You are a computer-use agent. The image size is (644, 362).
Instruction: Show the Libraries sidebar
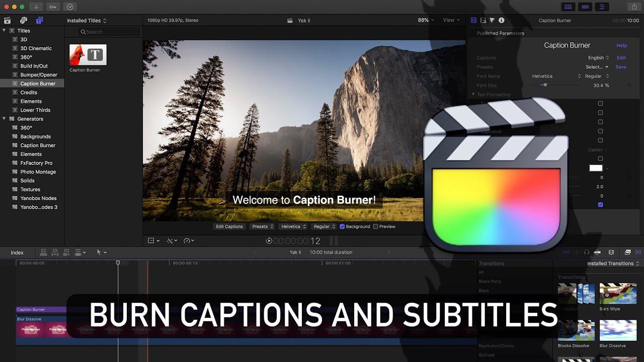[7, 21]
